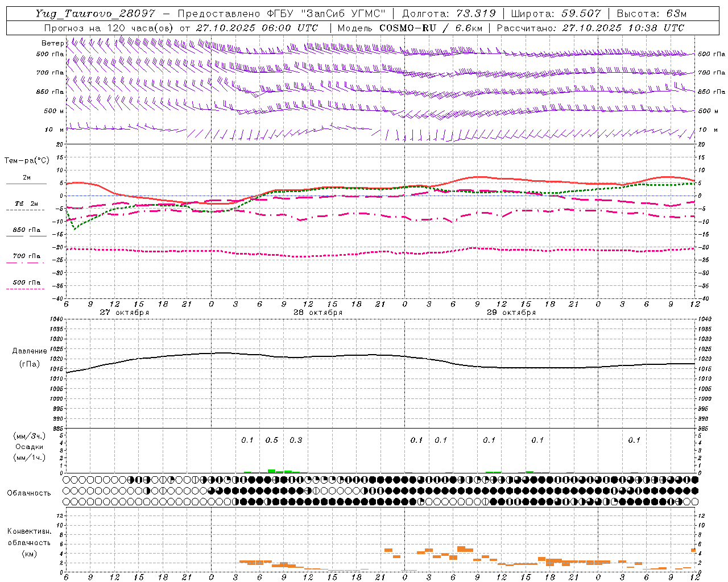
Task: Click the Тем-ра(°C) axis title
Action: (27, 161)
